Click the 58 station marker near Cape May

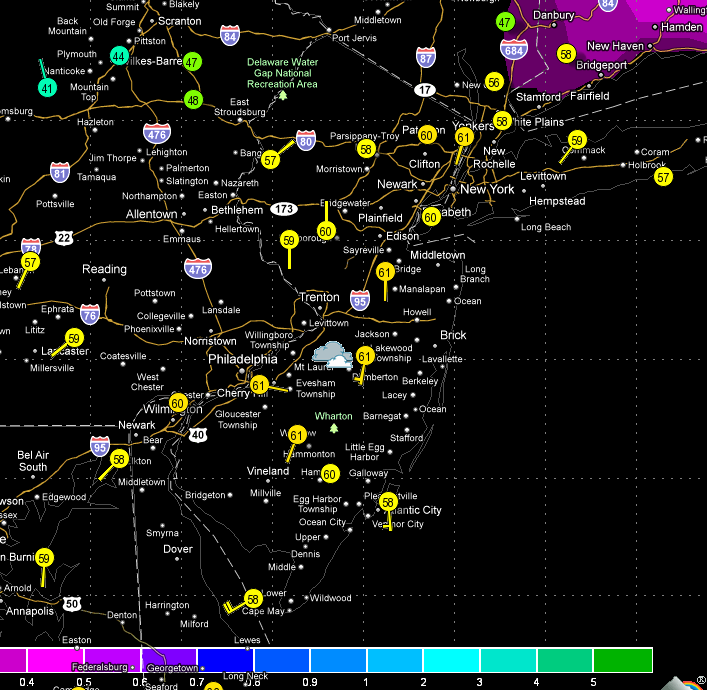click(x=253, y=598)
